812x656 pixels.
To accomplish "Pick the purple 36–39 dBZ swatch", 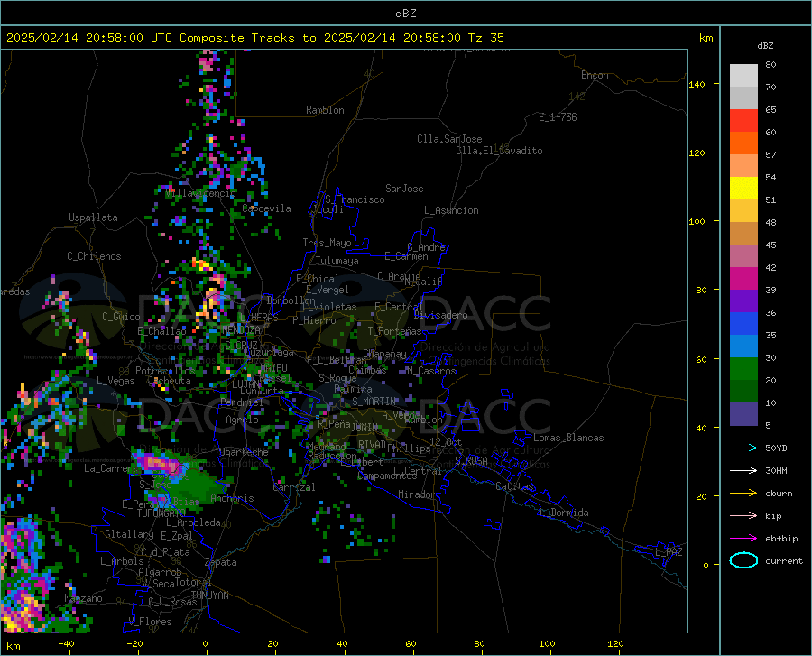I will pos(743,301).
